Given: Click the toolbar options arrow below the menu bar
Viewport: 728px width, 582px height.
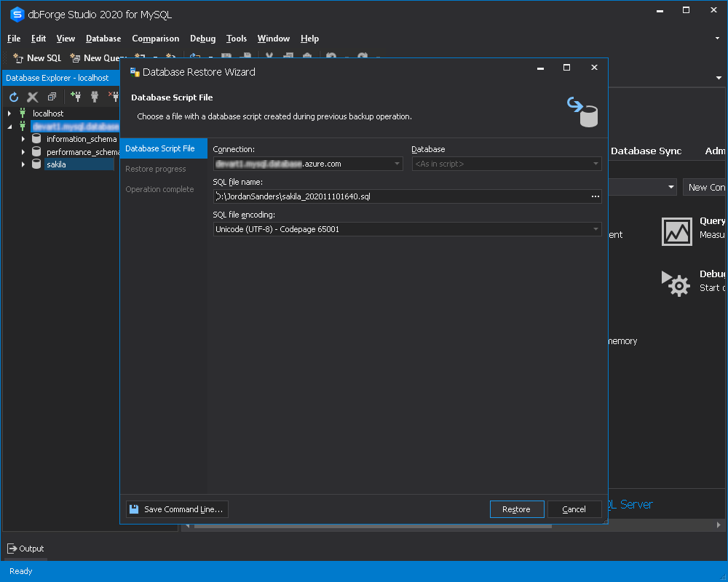Looking at the screenshot, I should coord(719,78).
